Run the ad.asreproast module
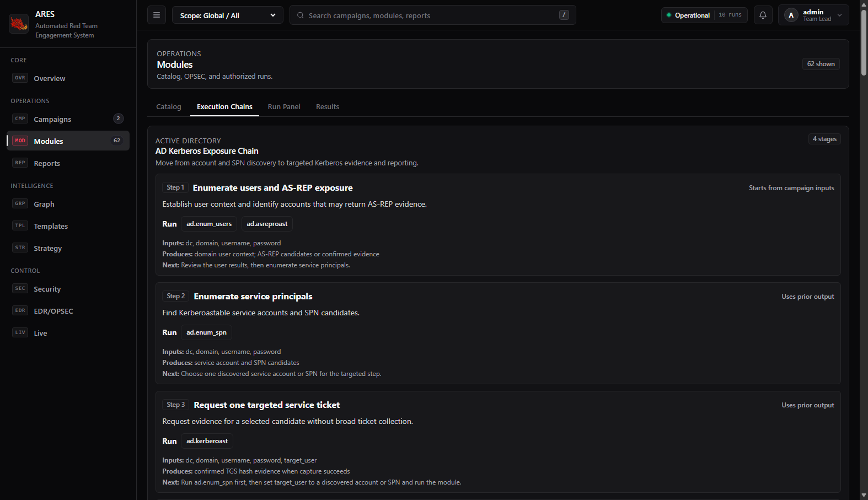Image resolution: width=868 pixels, height=500 pixels. tap(267, 224)
